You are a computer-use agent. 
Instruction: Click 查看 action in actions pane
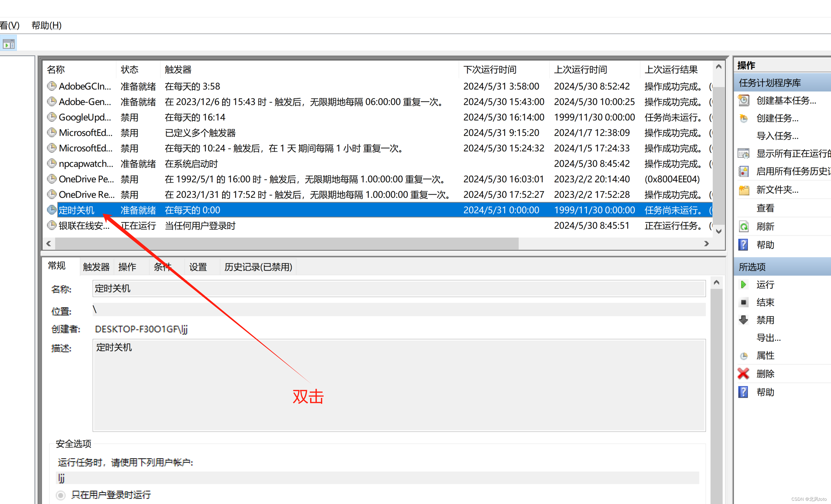(765, 208)
